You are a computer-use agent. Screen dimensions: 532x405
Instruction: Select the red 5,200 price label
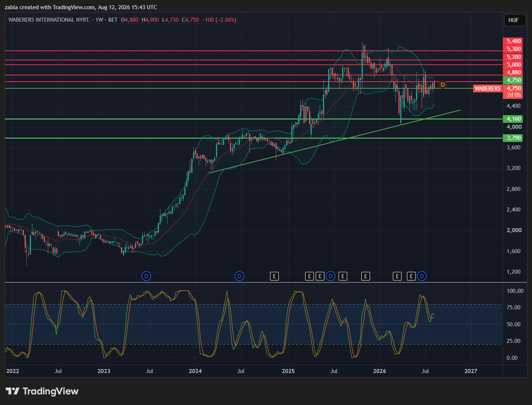(x=514, y=57)
